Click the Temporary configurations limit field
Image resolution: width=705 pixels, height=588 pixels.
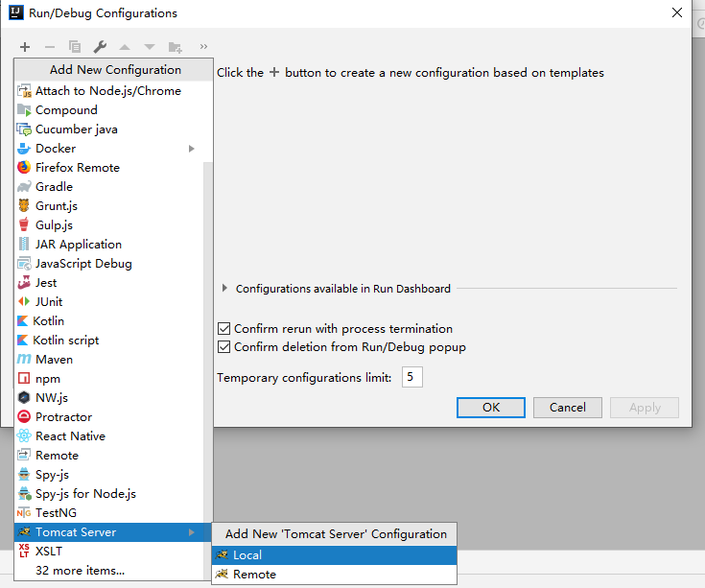tap(412, 377)
